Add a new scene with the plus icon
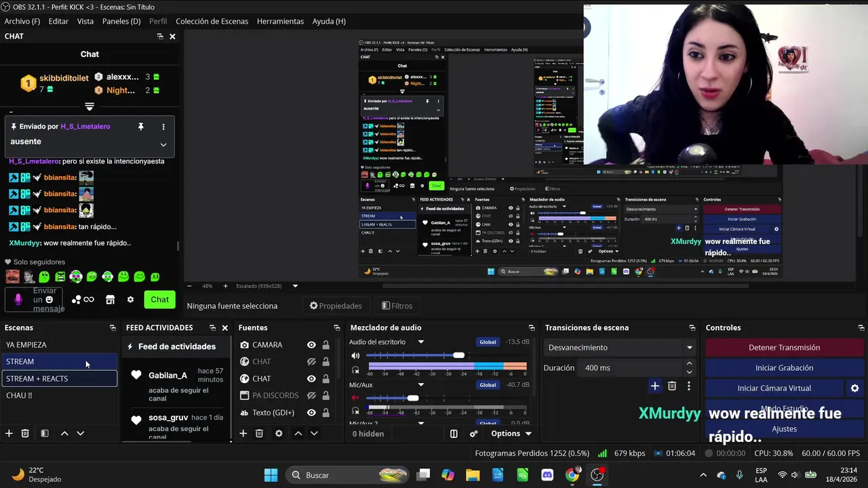This screenshot has height=488, width=868. tap(9, 433)
